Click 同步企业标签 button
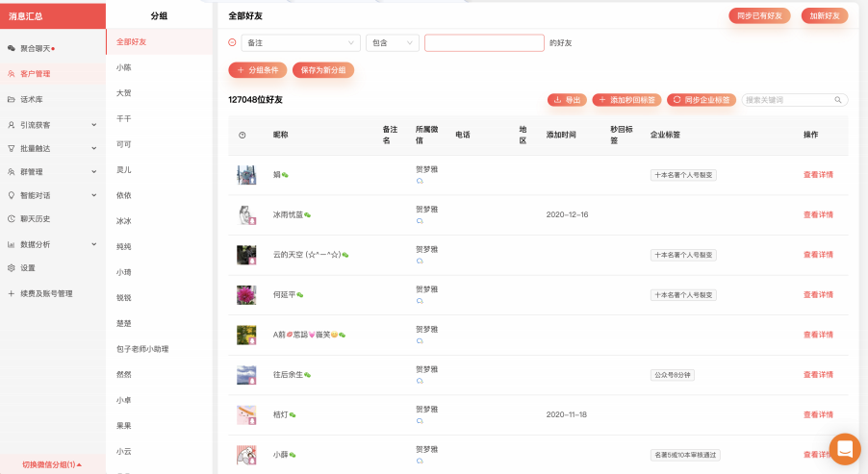The height and width of the screenshot is (474, 868). click(x=702, y=100)
